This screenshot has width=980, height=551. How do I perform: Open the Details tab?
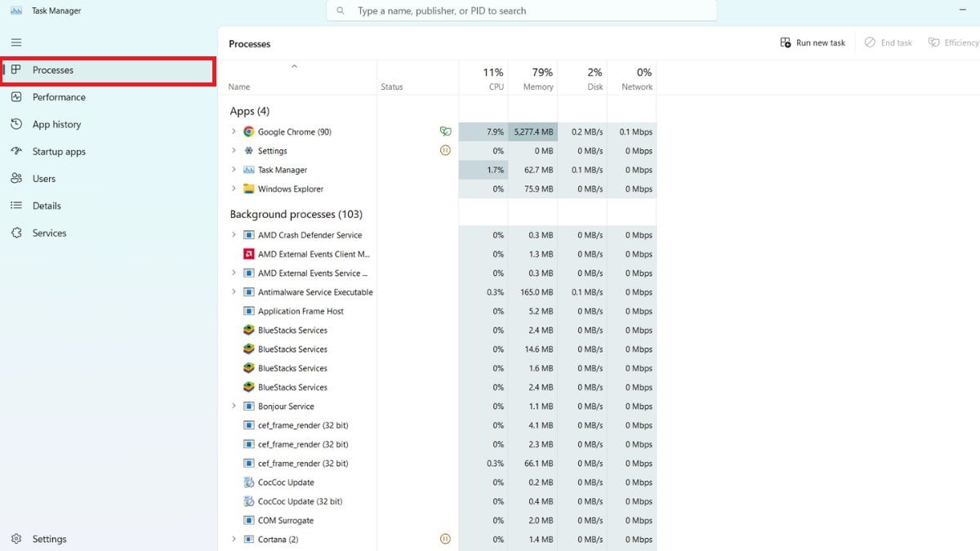coord(108,206)
